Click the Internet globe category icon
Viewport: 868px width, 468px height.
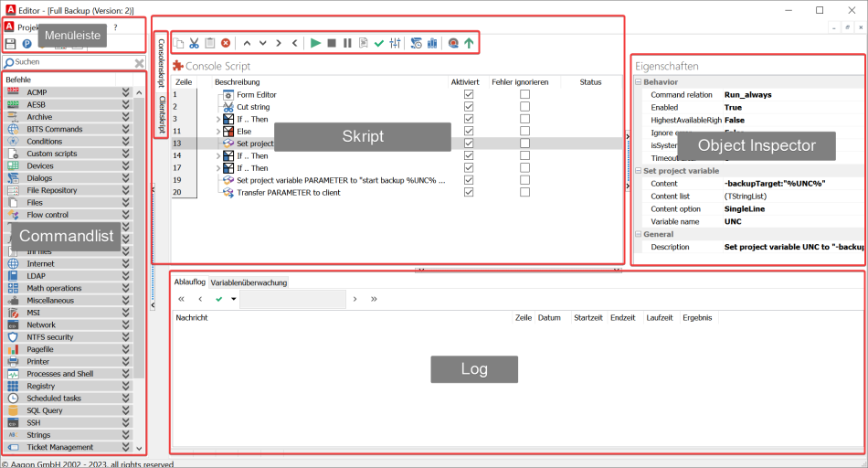(x=14, y=263)
